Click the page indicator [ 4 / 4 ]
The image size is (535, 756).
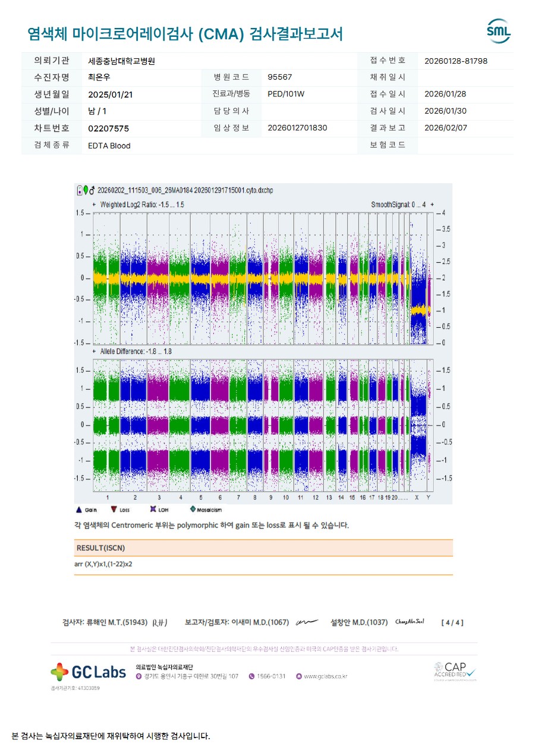tap(452, 623)
